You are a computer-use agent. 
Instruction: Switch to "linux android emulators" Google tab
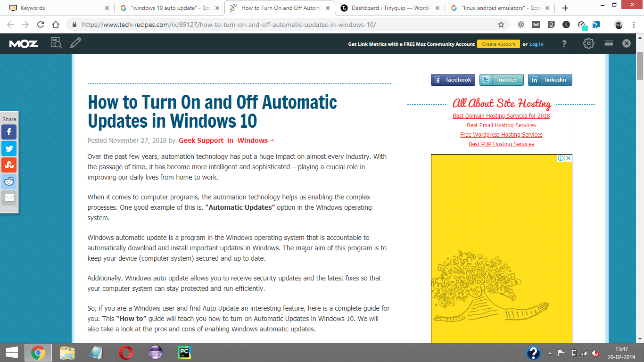point(501,8)
